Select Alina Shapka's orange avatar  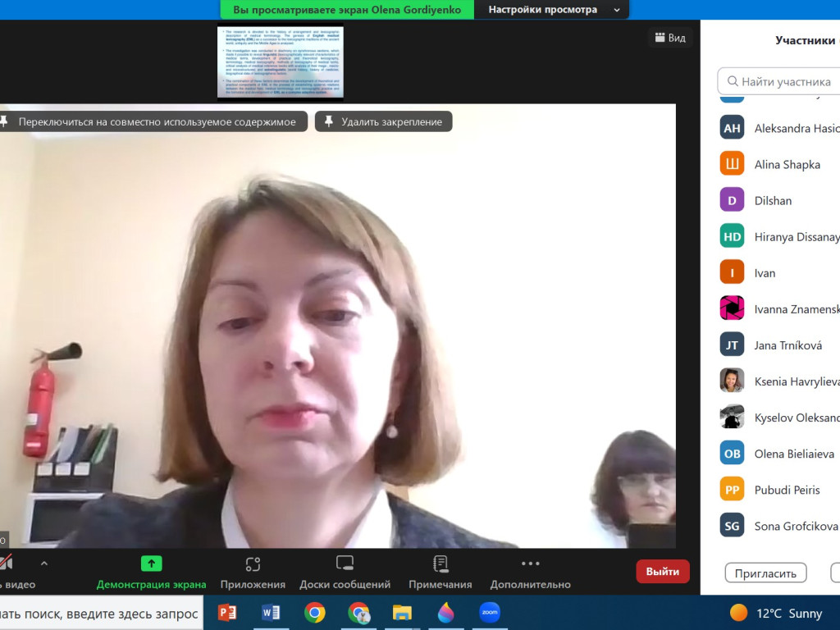732,164
